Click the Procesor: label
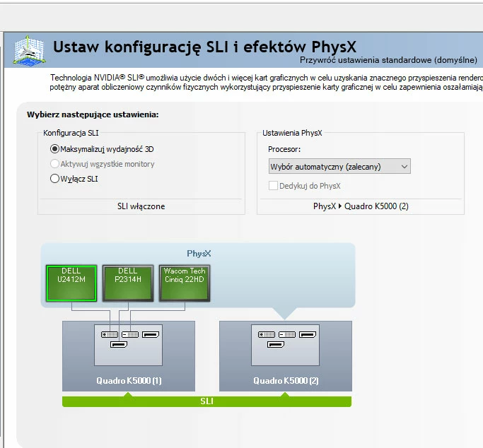The height and width of the screenshot is (448, 483). pyautogui.click(x=284, y=149)
